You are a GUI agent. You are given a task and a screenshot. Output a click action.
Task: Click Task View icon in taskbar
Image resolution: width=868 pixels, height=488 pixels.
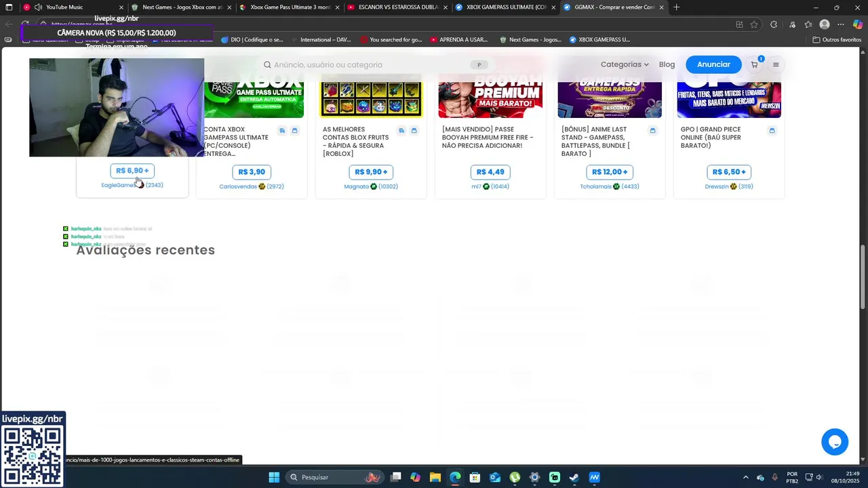396,477
